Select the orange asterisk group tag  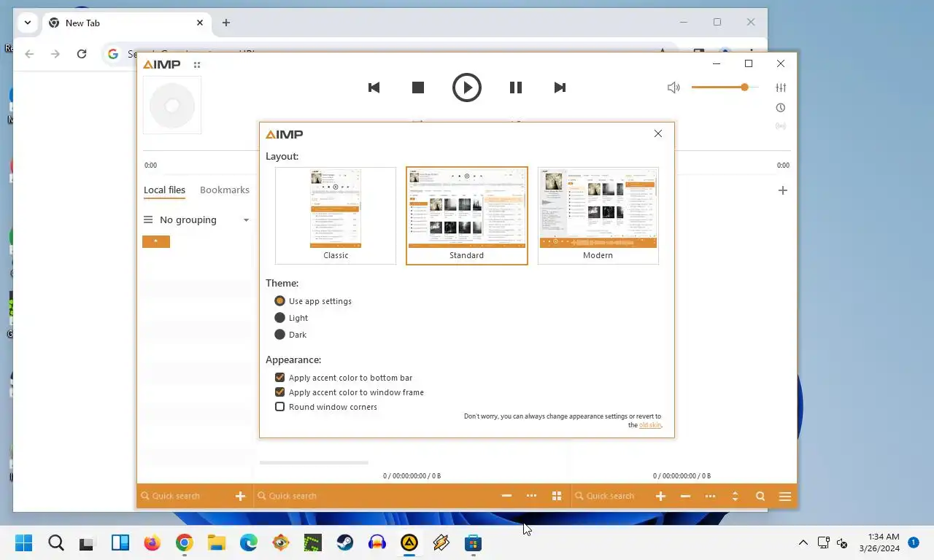[x=156, y=241]
